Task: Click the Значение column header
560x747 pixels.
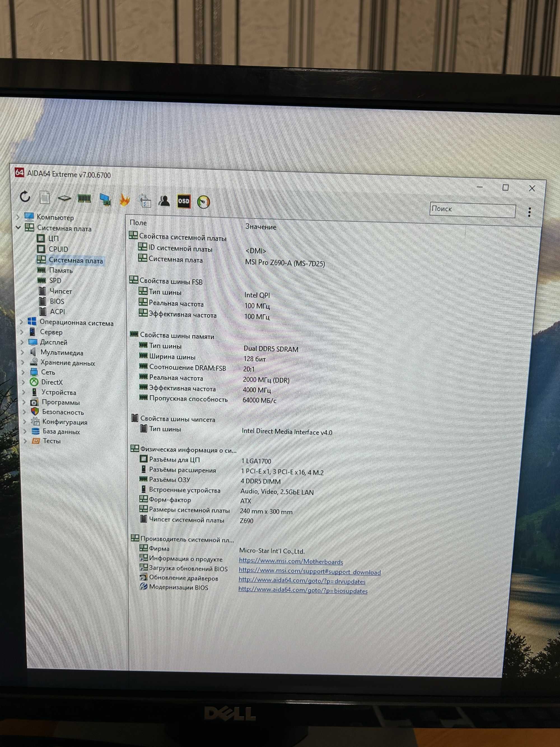Action: 261,227
